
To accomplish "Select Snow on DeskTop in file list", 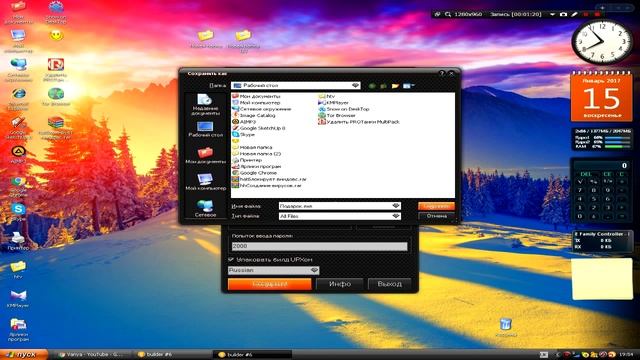I will pyautogui.click(x=344, y=109).
